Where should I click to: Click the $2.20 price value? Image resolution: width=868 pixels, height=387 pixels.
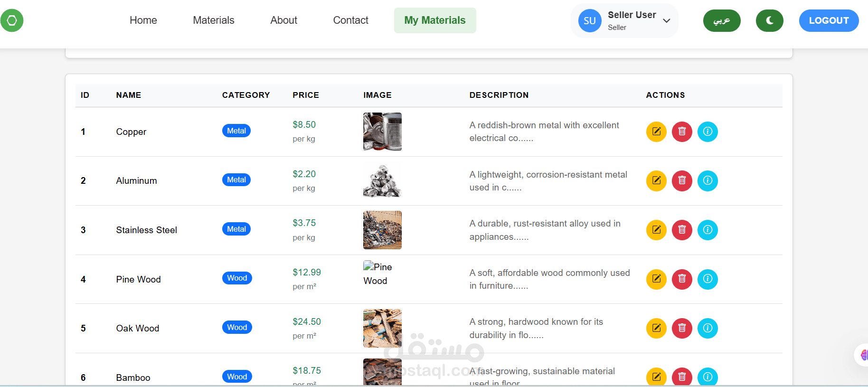[x=304, y=174]
